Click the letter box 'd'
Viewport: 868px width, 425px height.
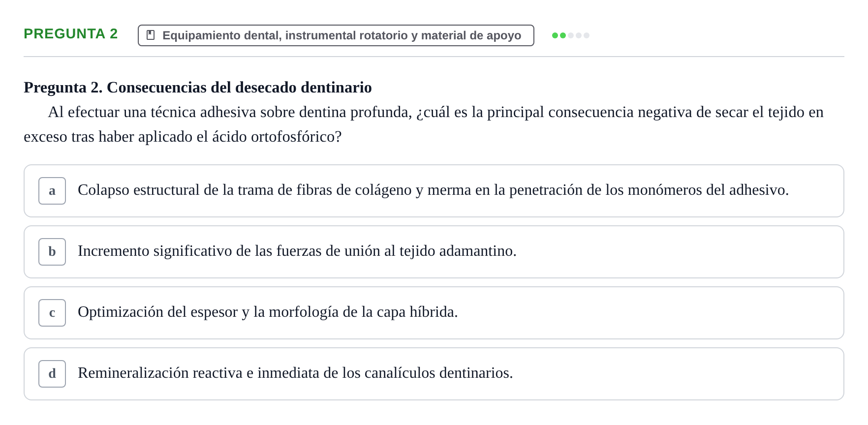pyautogui.click(x=52, y=374)
